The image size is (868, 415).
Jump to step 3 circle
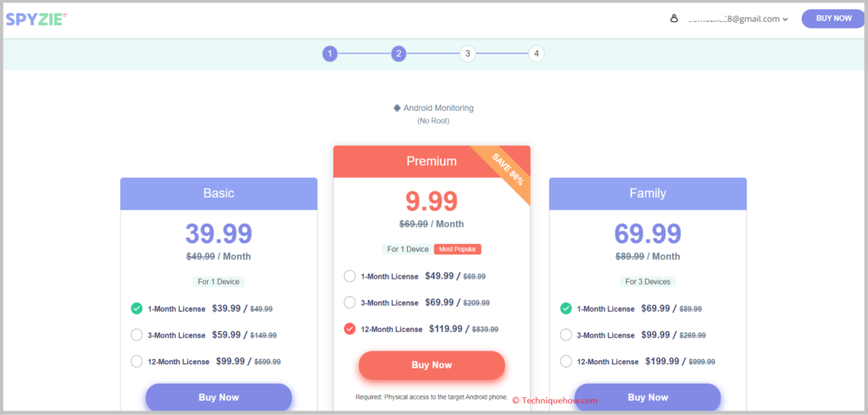(467, 53)
